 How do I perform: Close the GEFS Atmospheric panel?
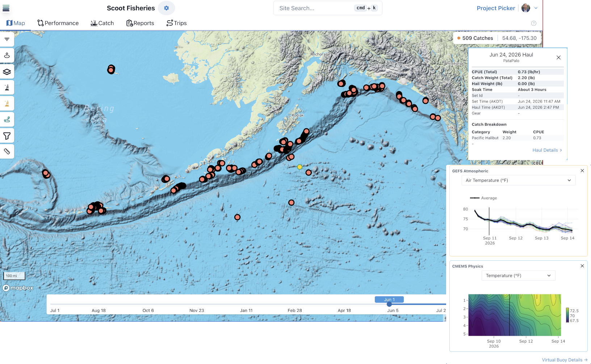pos(582,171)
